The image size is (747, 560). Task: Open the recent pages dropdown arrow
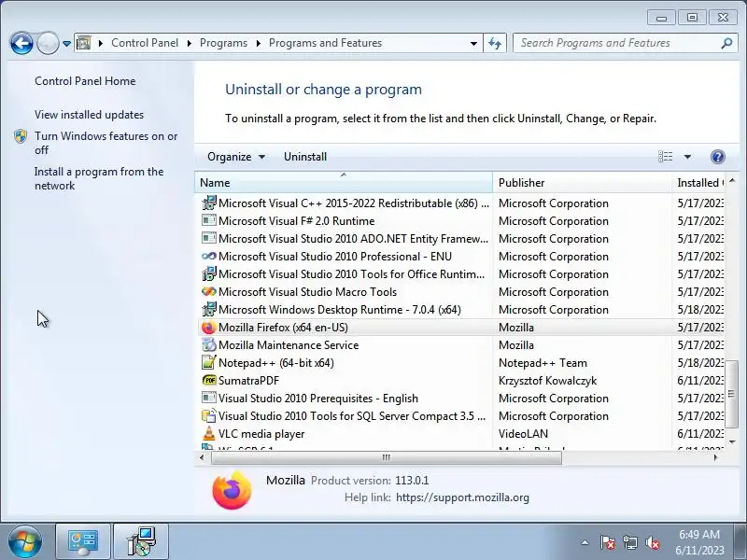(66, 44)
